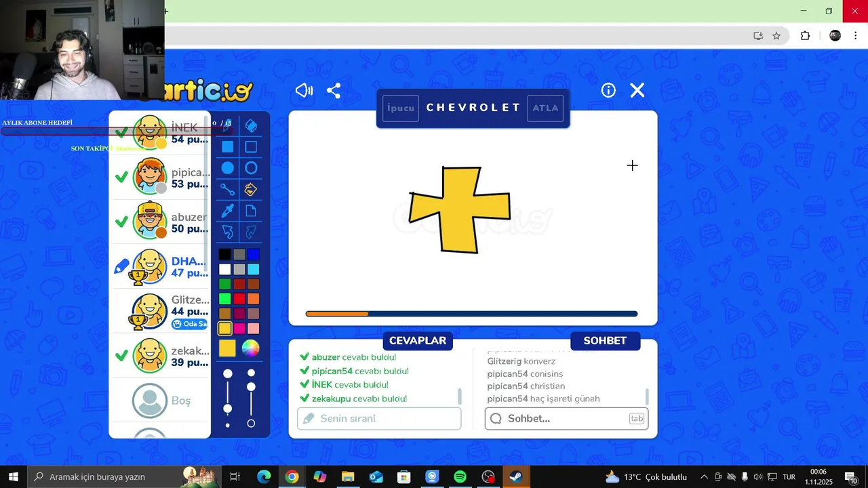The height and width of the screenshot is (488, 868).
Task: Show hidden system tray icons
Action: tap(704, 476)
